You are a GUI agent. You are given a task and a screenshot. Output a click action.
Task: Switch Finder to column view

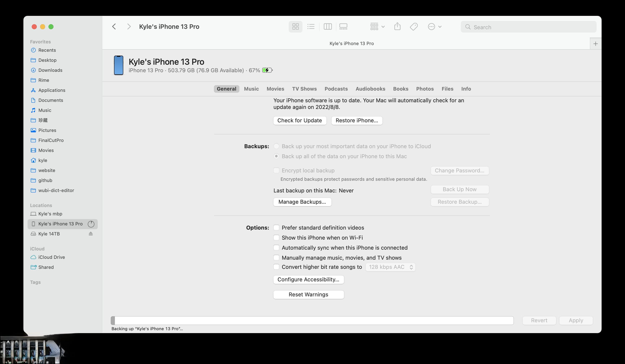pyautogui.click(x=327, y=27)
